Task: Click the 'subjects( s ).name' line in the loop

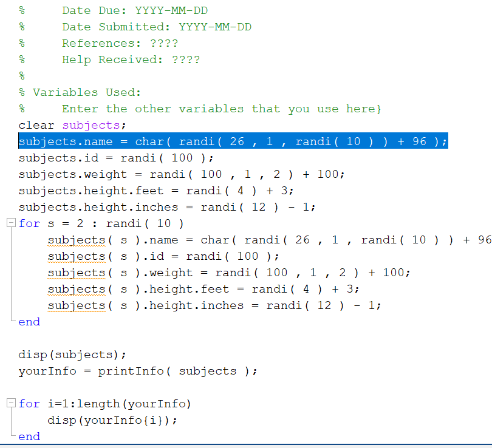Action: point(270,240)
